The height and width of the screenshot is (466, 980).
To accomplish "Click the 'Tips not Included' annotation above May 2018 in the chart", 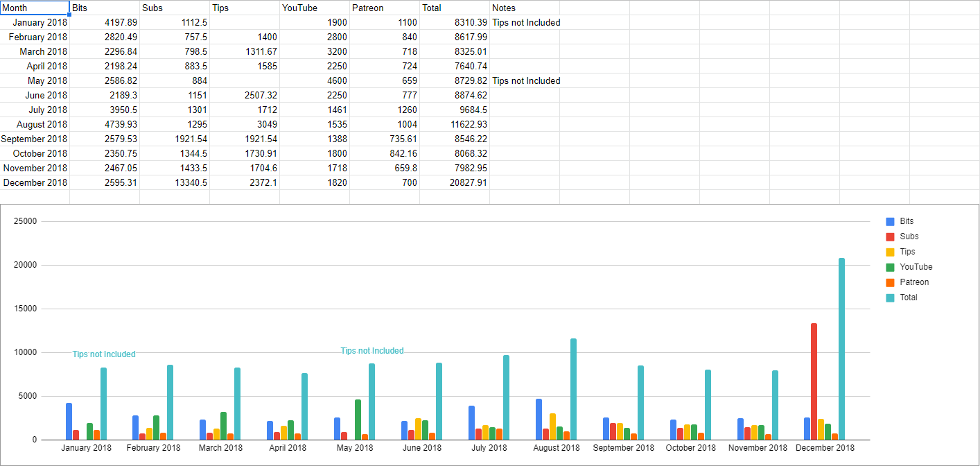I will pos(372,351).
